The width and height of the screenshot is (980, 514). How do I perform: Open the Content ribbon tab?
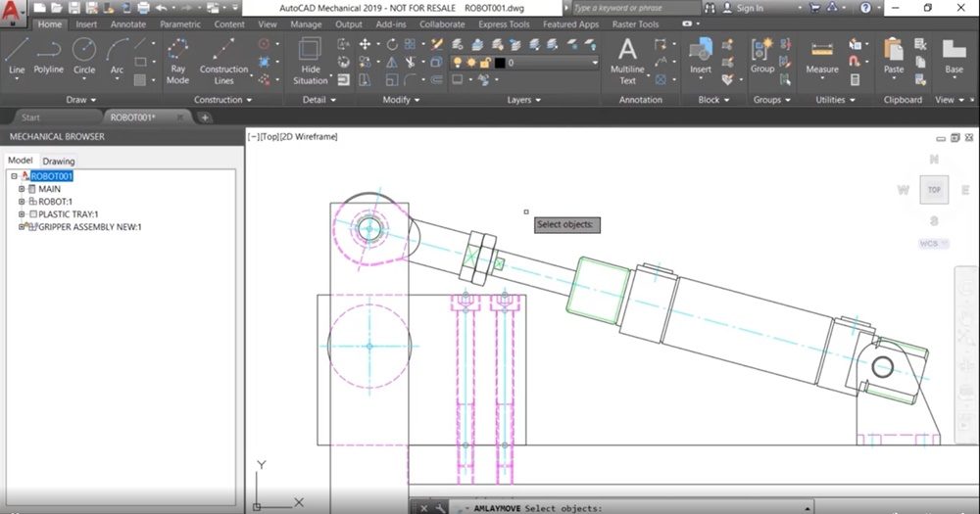(229, 24)
